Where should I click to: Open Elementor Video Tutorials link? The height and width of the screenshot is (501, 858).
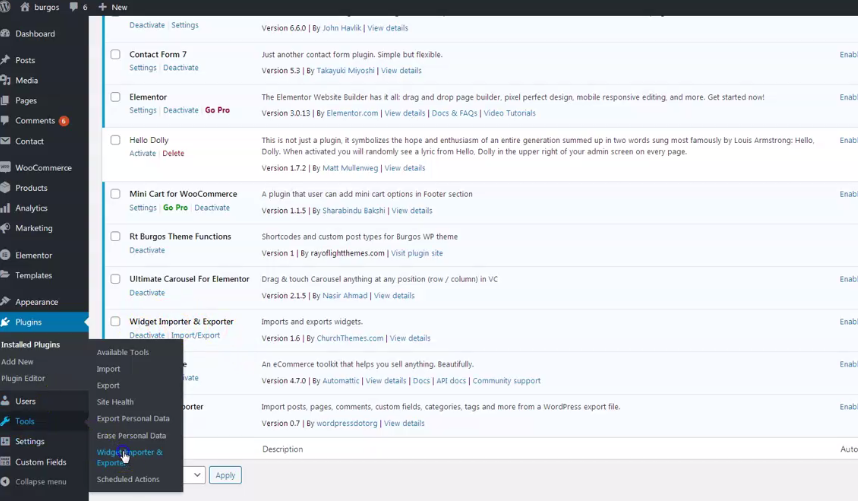point(509,113)
